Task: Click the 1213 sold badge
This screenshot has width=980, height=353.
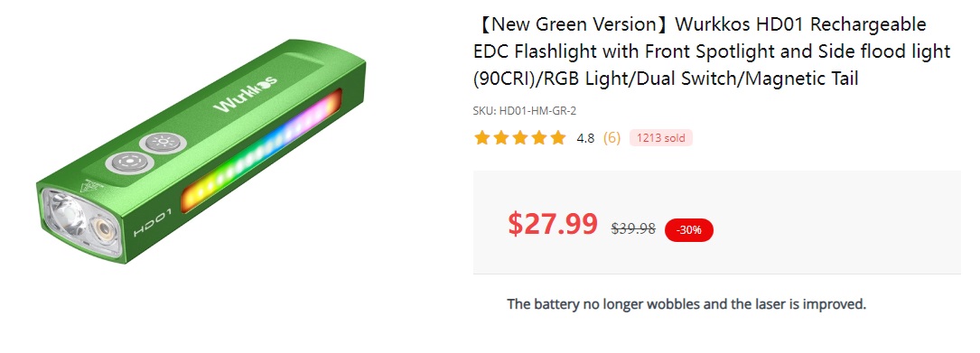Action: [660, 138]
